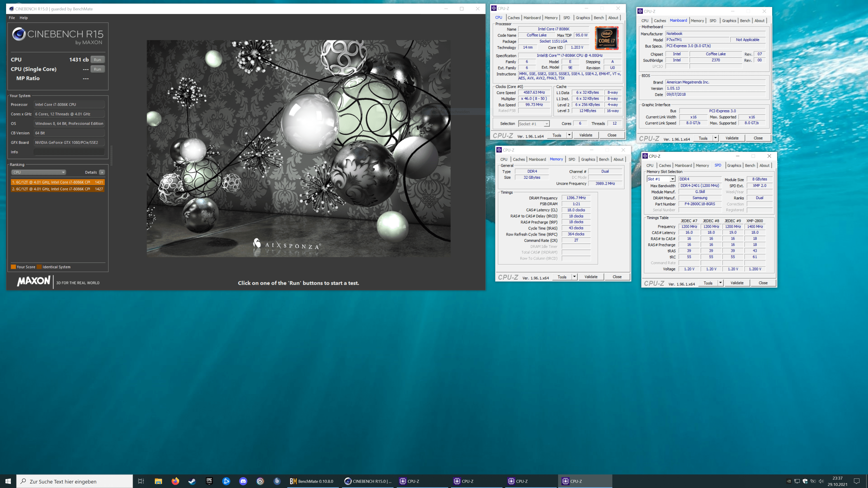Open the network icon in system tray
Image resolution: width=868 pixels, height=488 pixels.
[x=797, y=481]
